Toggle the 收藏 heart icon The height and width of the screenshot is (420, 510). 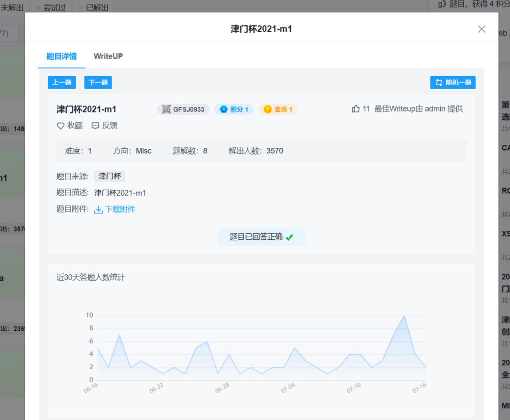click(x=61, y=126)
